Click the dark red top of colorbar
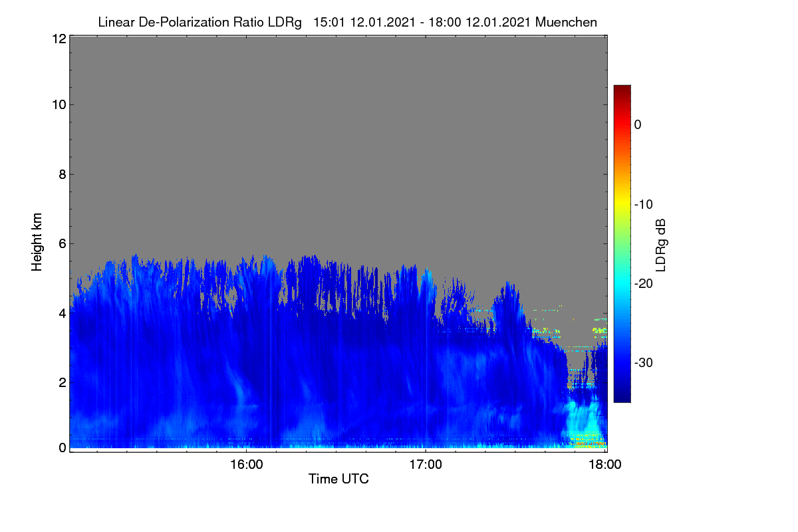Viewport: 798px width, 532px height. (622, 90)
